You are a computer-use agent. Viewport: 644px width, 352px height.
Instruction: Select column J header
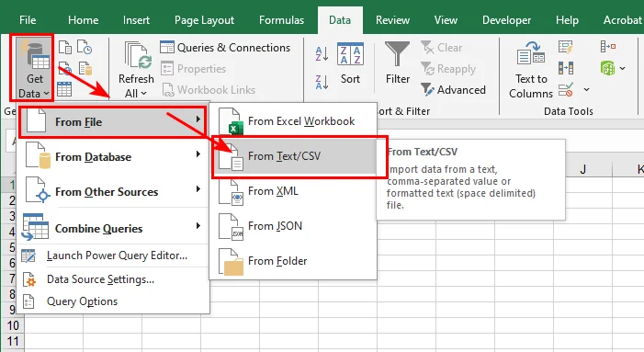point(582,169)
